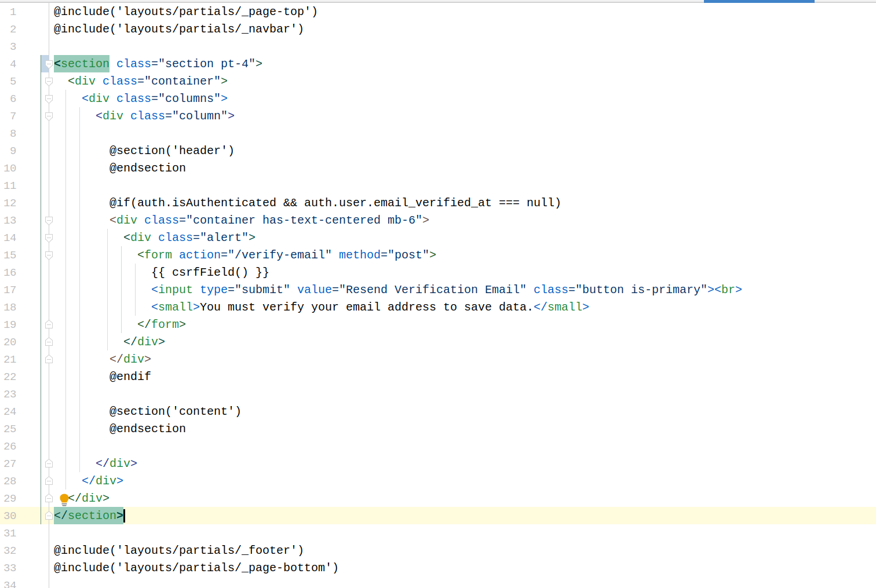This screenshot has width=876, height=588.
Task: Click fold end marker on line 20
Action: [x=49, y=342]
